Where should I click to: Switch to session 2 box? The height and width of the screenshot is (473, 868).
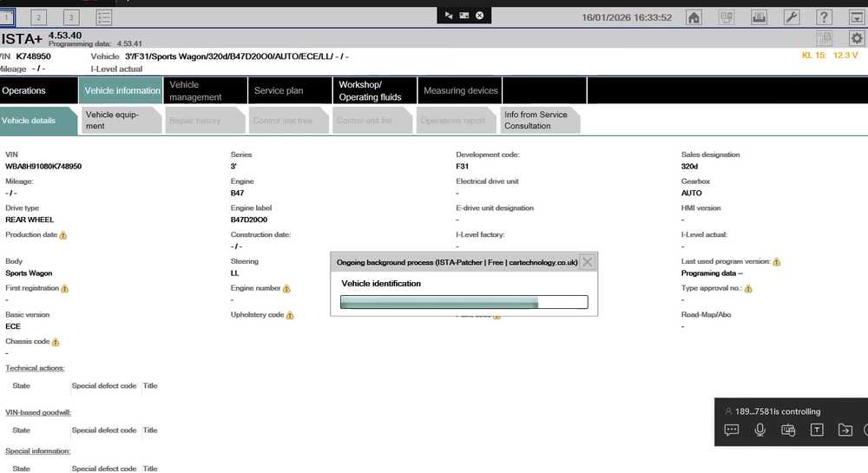coord(38,17)
